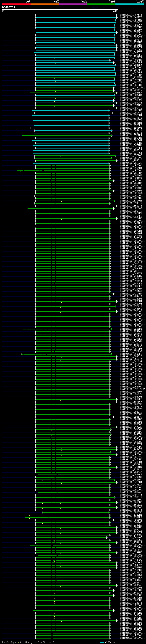The image size is (146, 644).
Task: Click the yellow gap marker on UniRef100_C5Z786 row
Action: point(60,156)
